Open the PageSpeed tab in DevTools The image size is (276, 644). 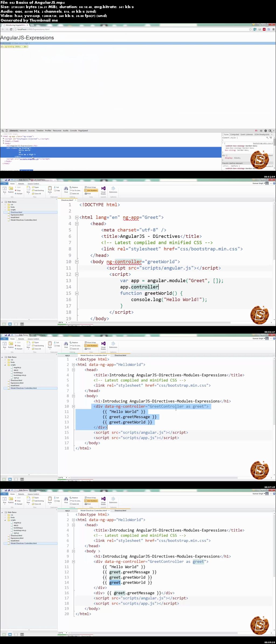tap(83, 131)
